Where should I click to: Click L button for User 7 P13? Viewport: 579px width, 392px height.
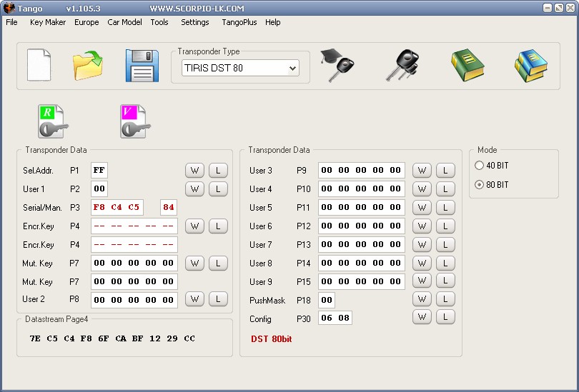[x=445, y=244]
